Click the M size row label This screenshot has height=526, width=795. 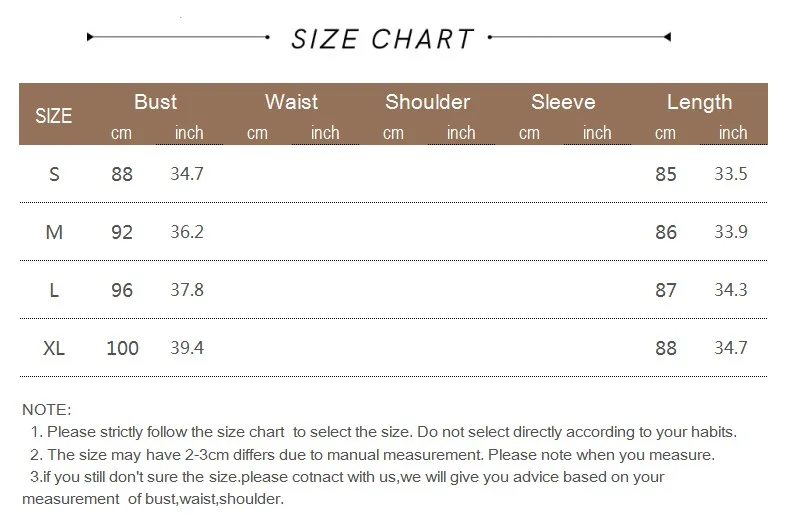[x=54, y=232]
